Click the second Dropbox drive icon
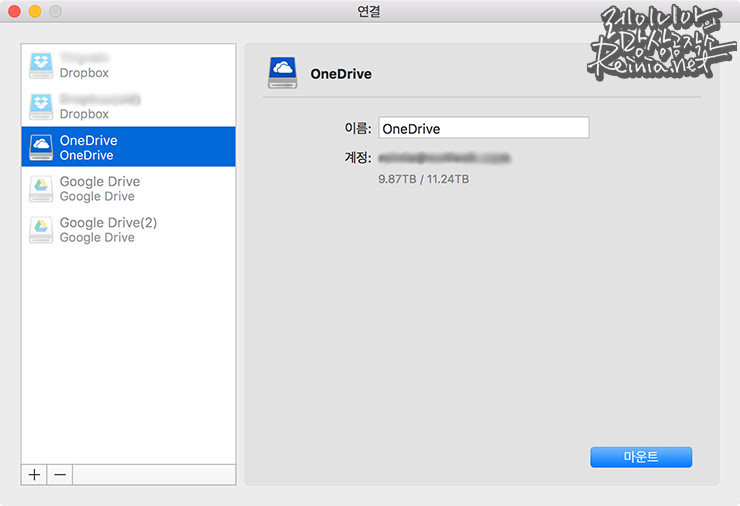The height and width of the screenshot is (506, 740). [41, 106]
